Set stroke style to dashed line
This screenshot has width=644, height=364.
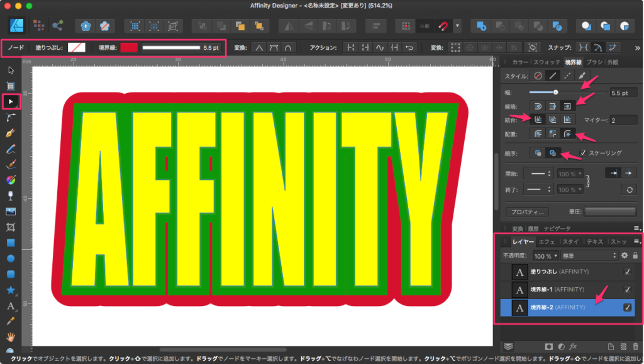(x=568, y=76)
